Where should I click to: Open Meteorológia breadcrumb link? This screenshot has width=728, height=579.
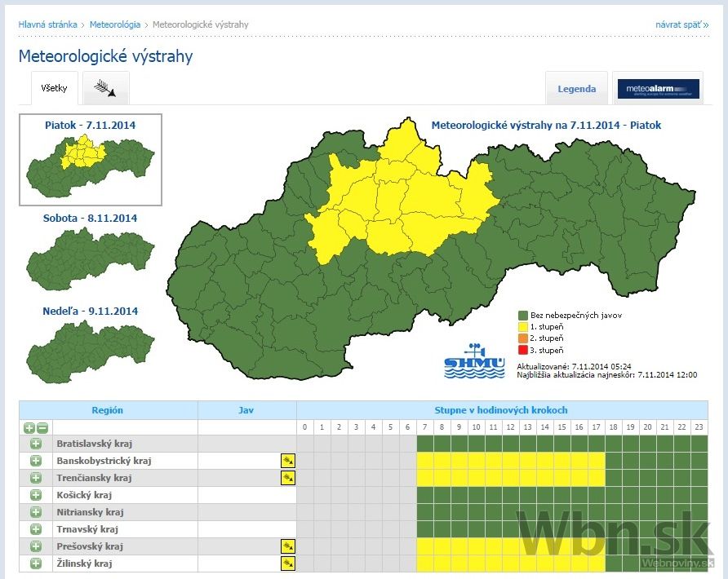pyautogui.click(x=115, y=24)
